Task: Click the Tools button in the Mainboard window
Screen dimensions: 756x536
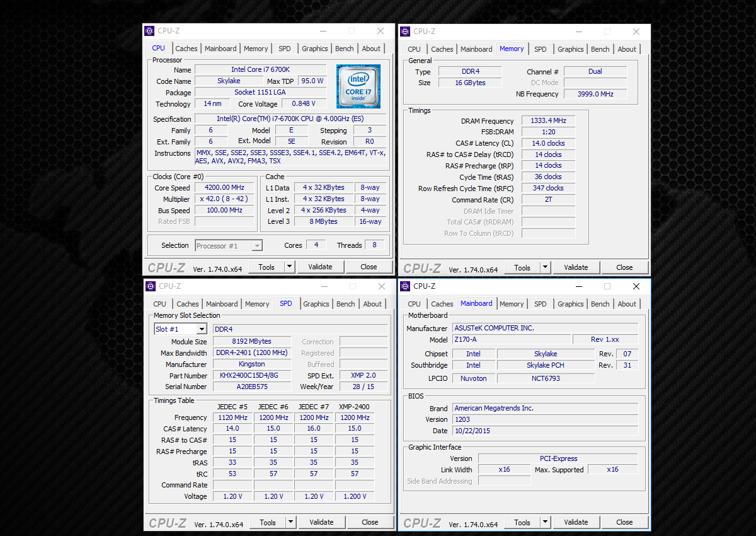Action: (522, 522)
